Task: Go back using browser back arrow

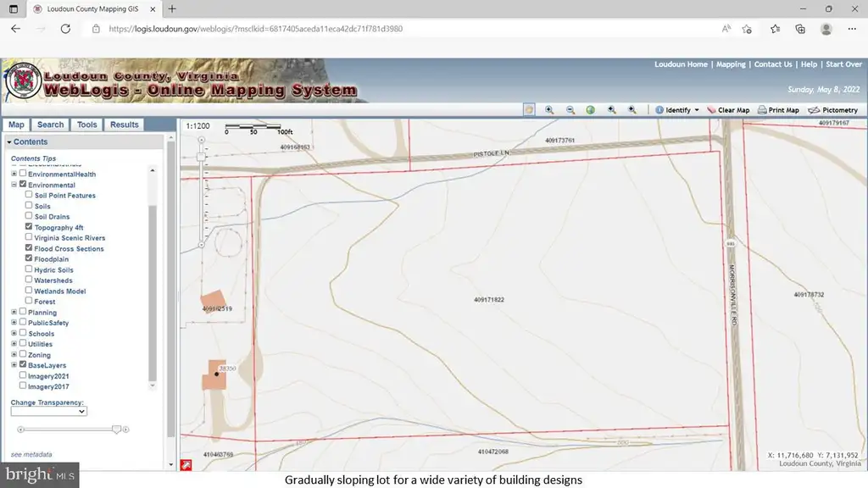Action: point(15,29)
